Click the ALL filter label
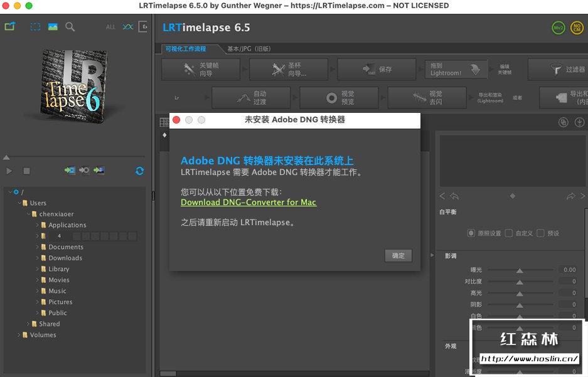 tap(110, 27)
